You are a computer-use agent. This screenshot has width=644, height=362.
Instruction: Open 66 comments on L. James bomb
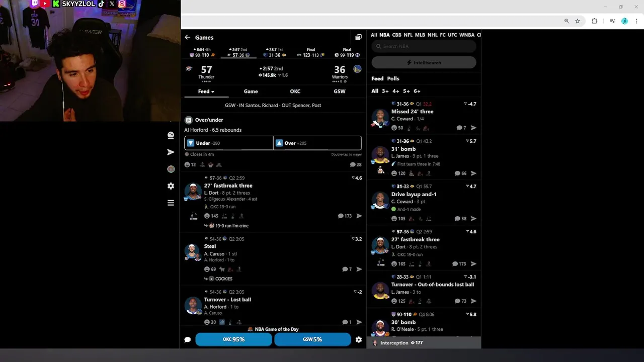[460, 173]
